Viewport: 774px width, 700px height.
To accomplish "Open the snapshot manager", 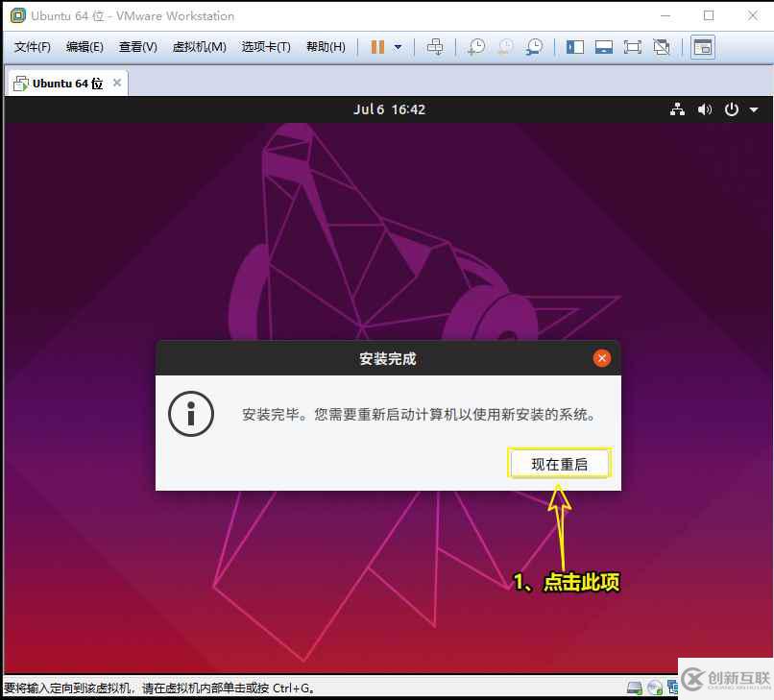I will coord(534,47).
